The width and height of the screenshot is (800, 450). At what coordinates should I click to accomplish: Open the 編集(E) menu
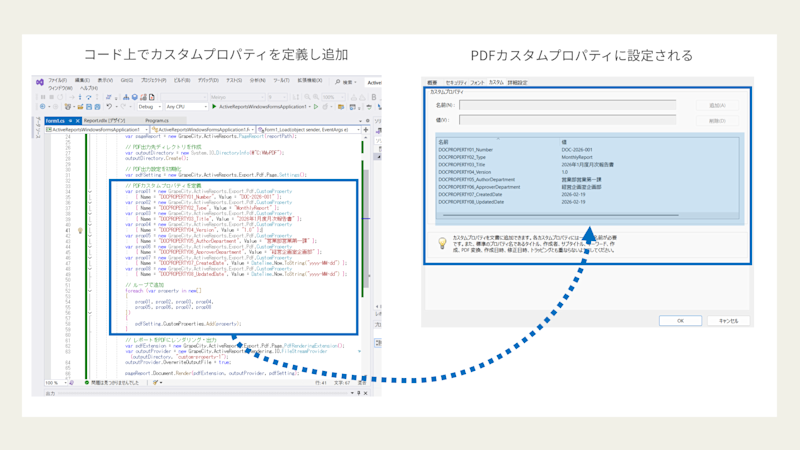[82, 81]
